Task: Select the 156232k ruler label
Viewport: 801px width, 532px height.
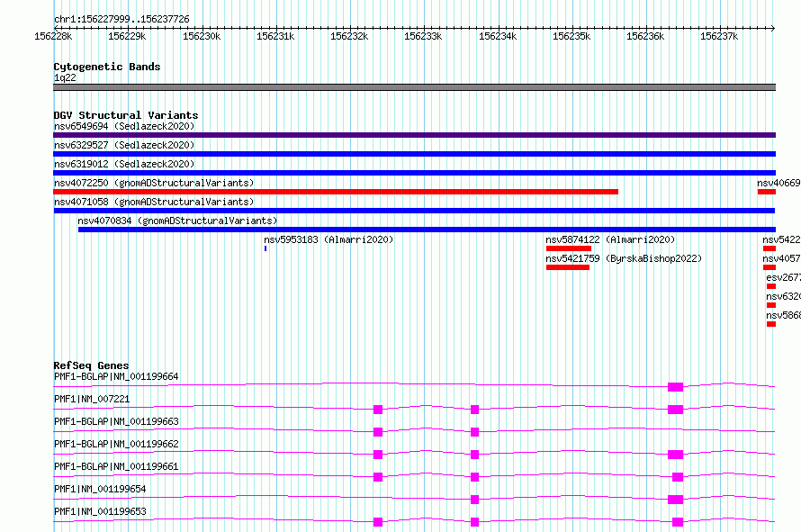Action: click(x=349, y=36)
